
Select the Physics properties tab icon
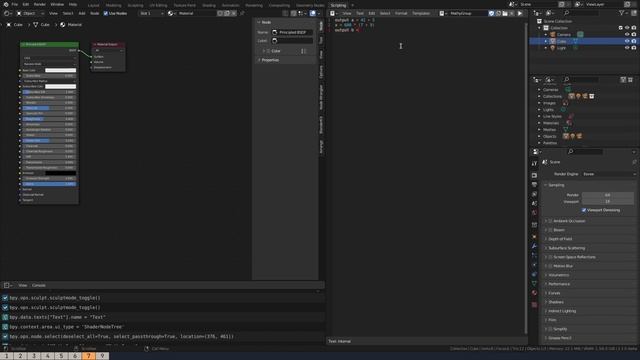pyautogui.click(x=534, y=265)
